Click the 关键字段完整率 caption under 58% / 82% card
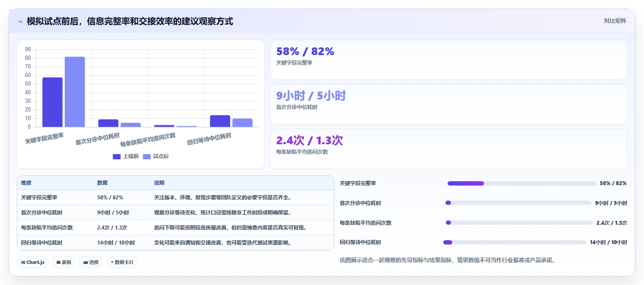The image size is (644, 285). [x=294, y=63]
